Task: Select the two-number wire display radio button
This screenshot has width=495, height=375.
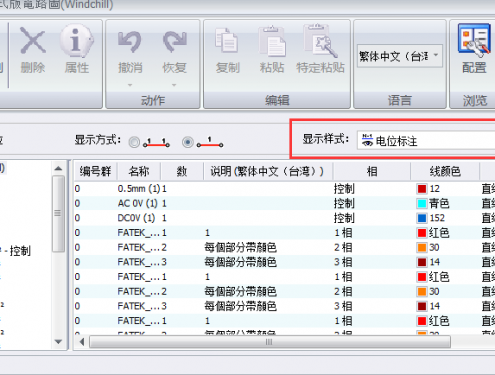Action: [134, 143]
